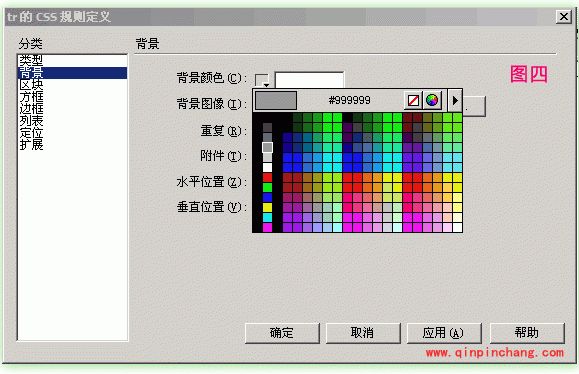The height and width of the screenshot is (374, 579).
Task: Open the color palette flyout arrow menu
Action: [455, 100]
